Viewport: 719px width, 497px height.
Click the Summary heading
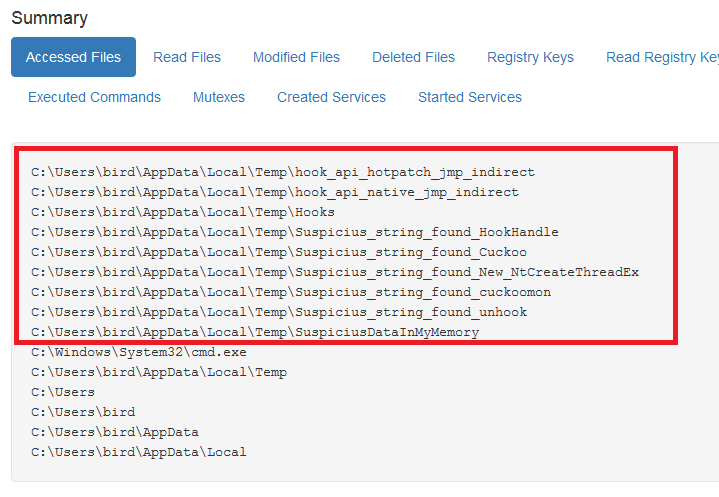click(x=50, y=18)
